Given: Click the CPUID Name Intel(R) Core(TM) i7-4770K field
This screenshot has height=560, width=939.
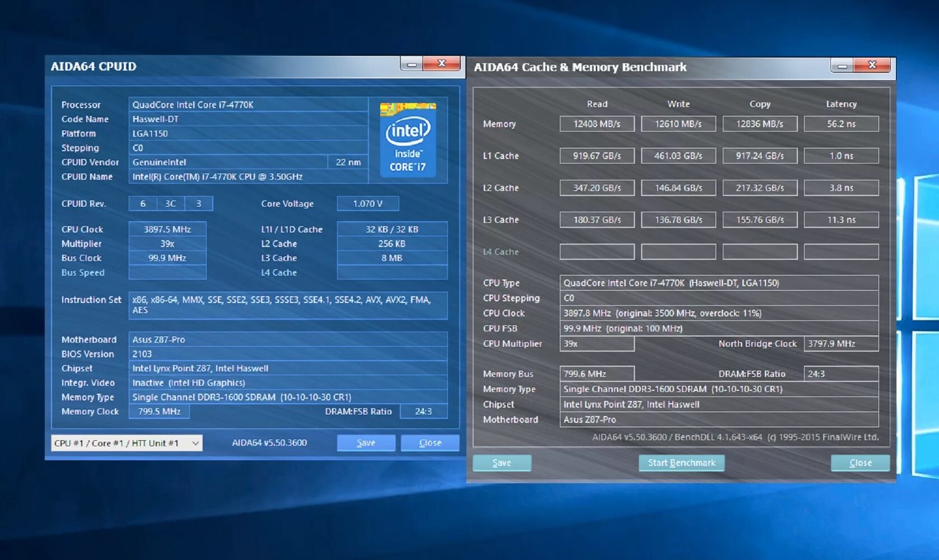Looking at the screenshot, I should [x=248, y=176].
